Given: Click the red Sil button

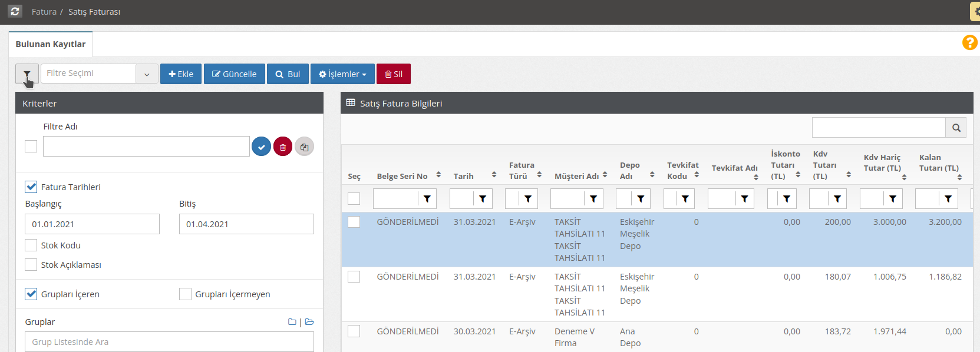Looking at the screenshot, I should point(393,74).
